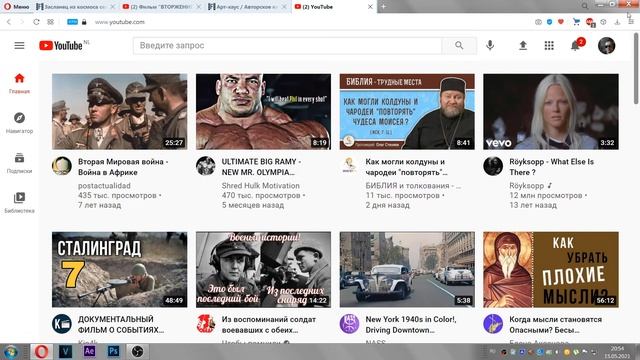Reload the page in the browser toolbar

tap(36, 22)
